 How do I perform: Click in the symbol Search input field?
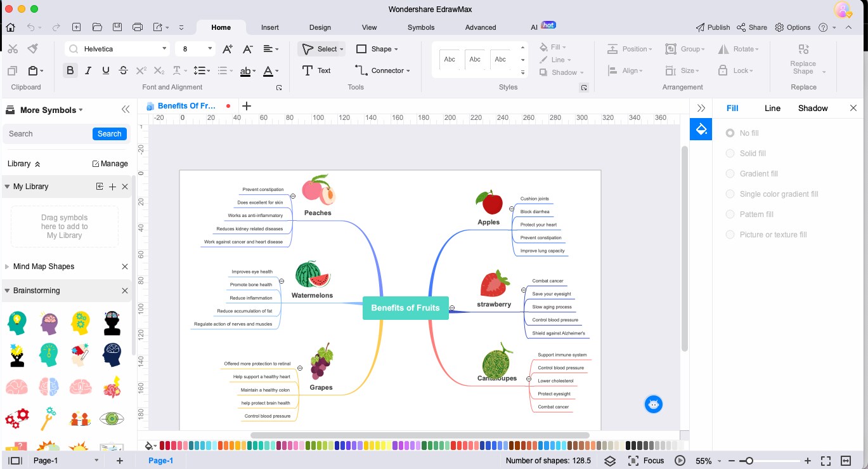coord(48,134)
